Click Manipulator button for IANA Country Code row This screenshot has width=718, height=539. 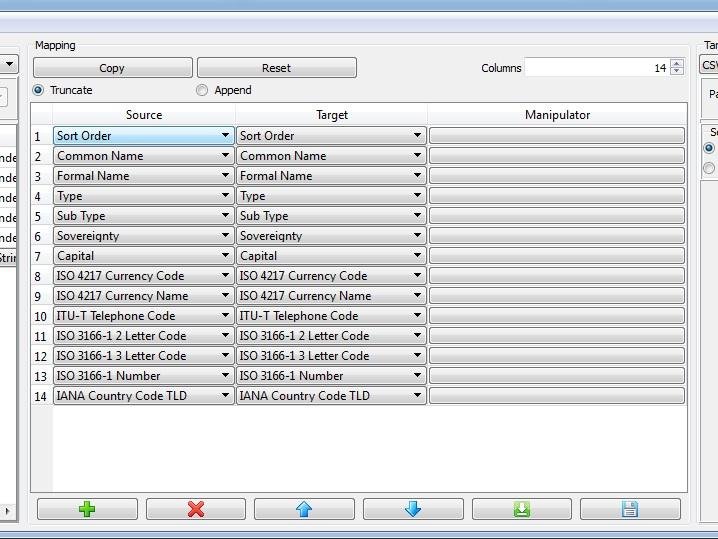(x=557, y=396)
